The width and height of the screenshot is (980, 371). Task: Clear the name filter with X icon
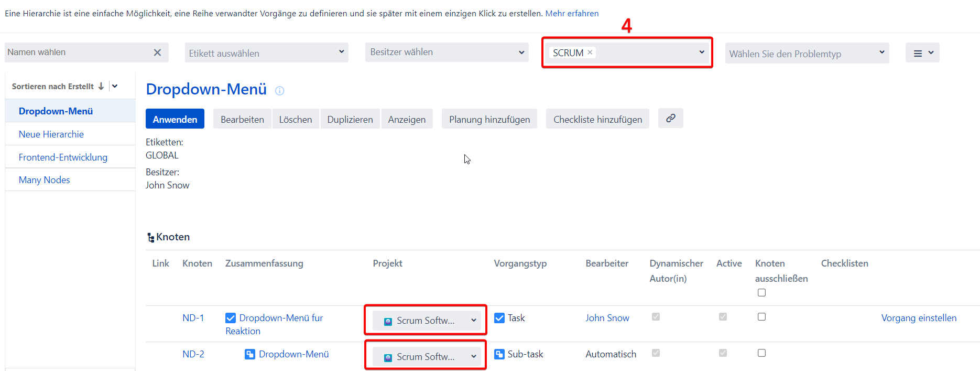[157, 52]
